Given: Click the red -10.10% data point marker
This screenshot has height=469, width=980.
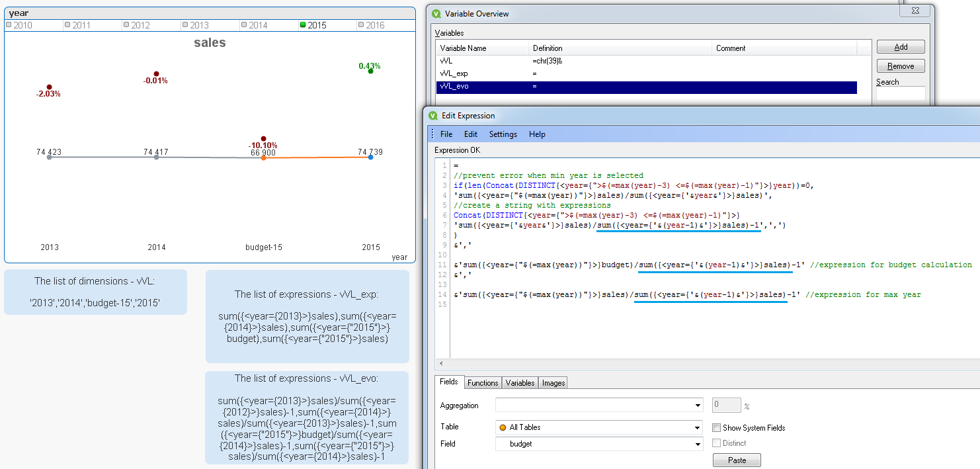Looking at the screenshot, I should (263, 139).
